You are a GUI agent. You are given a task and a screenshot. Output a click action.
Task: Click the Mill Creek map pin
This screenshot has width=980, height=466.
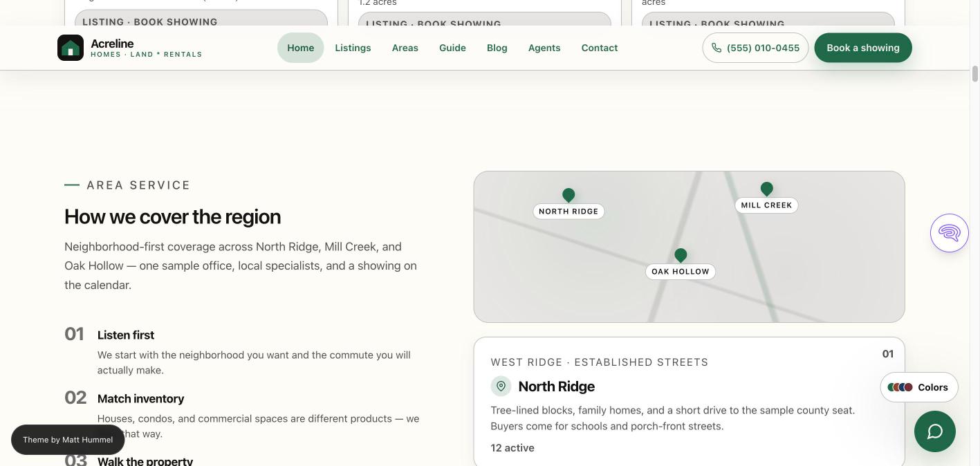pos(766,189)
